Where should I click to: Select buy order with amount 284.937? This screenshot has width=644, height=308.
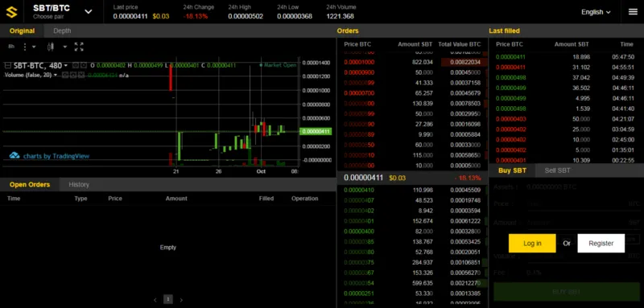click(412, 262)
